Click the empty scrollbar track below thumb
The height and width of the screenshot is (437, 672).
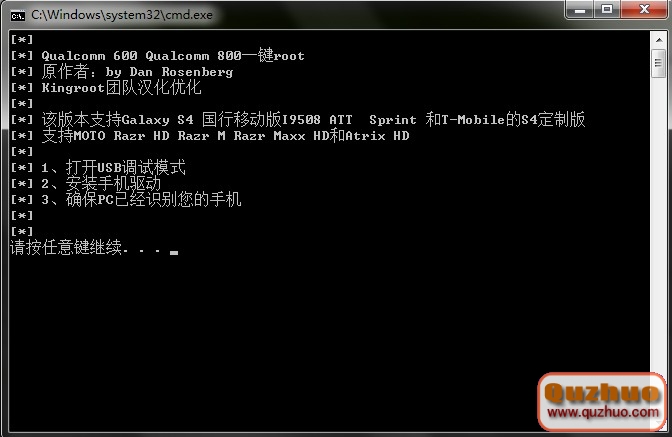[x=659, y=223]
